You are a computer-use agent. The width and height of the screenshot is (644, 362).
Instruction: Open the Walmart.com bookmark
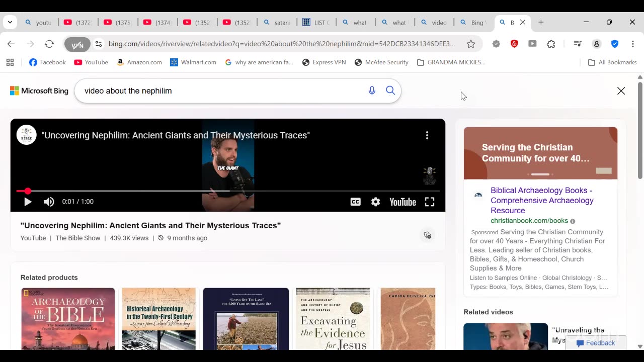point(193,62)
